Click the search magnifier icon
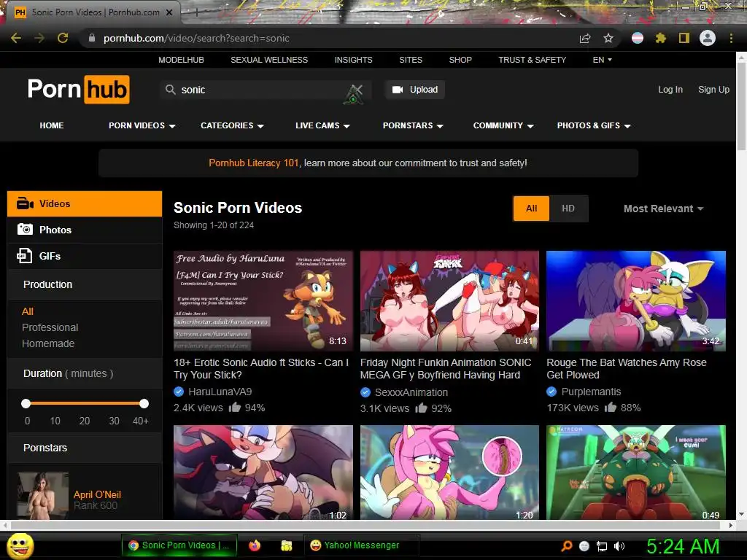Viewport: 747px width, 560px height. click(170, 90)
